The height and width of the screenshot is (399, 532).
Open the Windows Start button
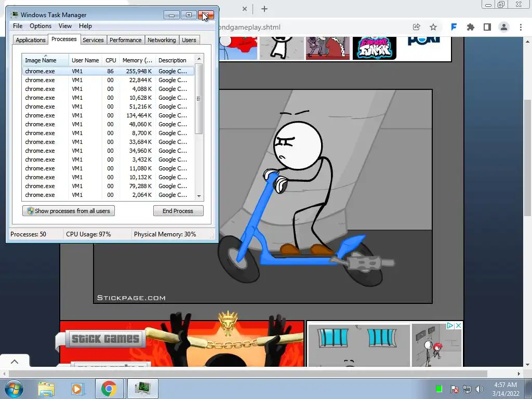click(14, 389)
